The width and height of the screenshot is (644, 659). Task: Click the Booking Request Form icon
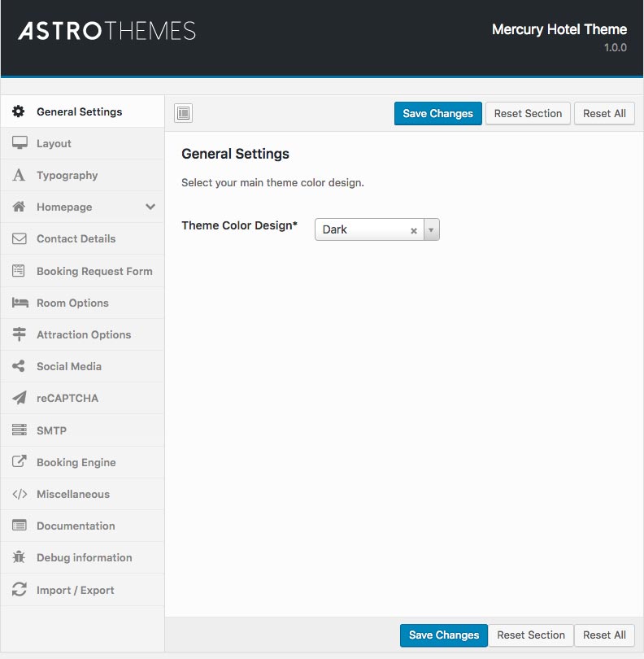(x=19, y=271)
